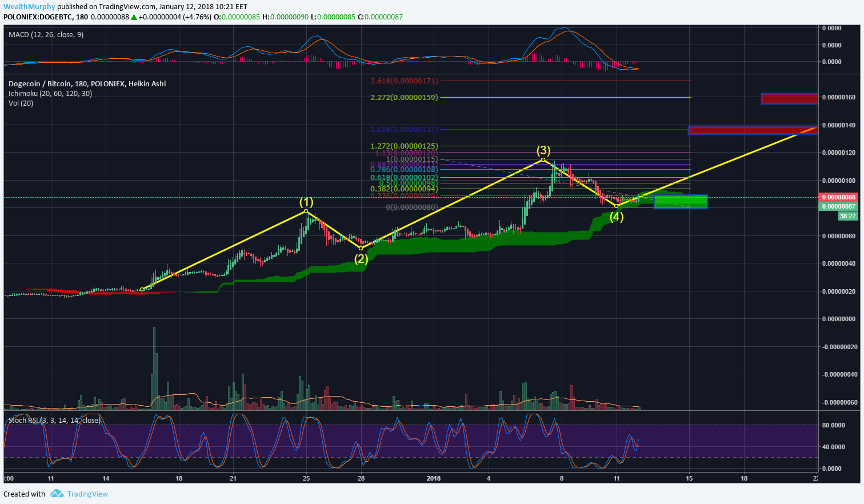
Task: Click the 0.00000140 price axis tick
Action: coord(838,125)
